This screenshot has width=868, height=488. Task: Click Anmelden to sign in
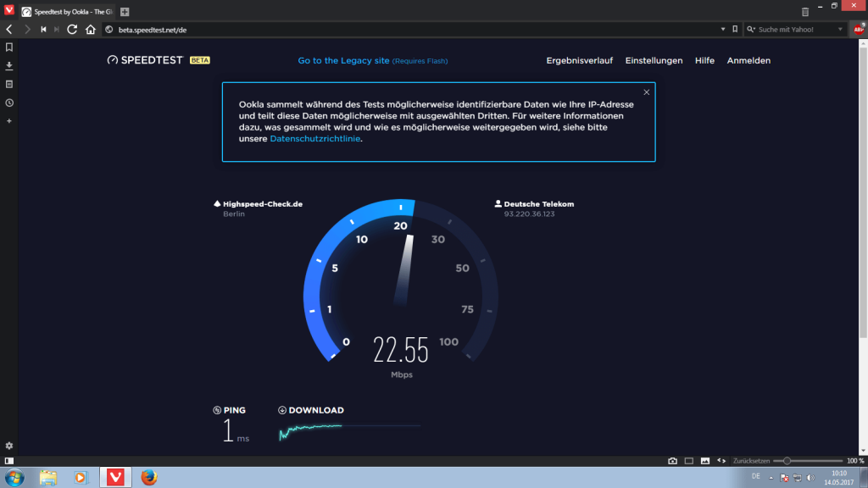(x=748, y=60)
